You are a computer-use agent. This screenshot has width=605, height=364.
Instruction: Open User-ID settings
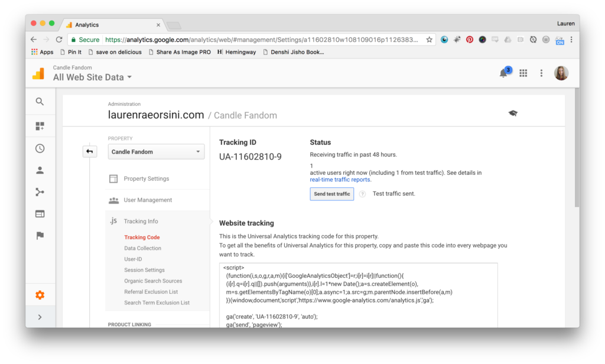tap(133, 259)
